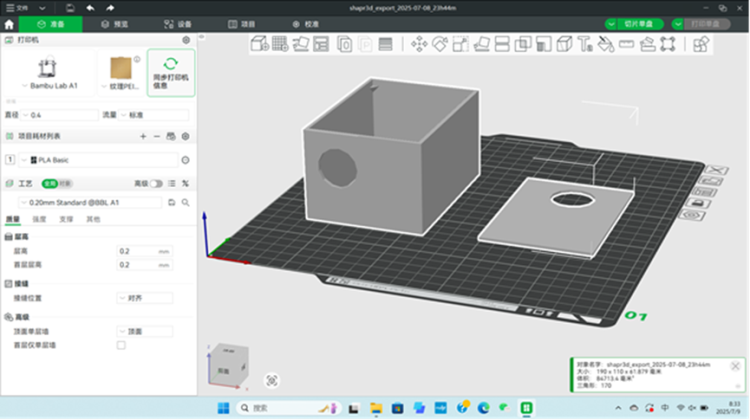The image size is (750, 420).
Task: Click the Add model cube icon
Action: tap(258, 43)
